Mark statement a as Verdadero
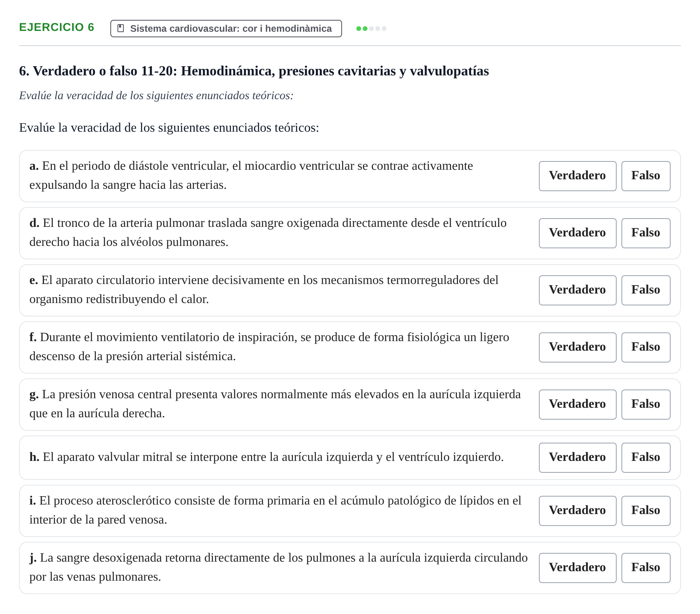Screen dimensions: 700x614 click(x=577, y=176)
